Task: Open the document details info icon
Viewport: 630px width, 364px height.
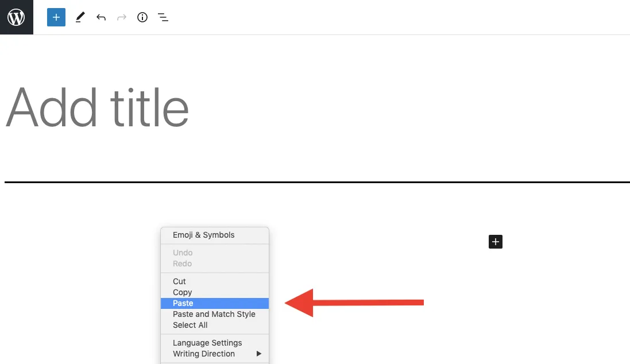Action: [142, 17]
